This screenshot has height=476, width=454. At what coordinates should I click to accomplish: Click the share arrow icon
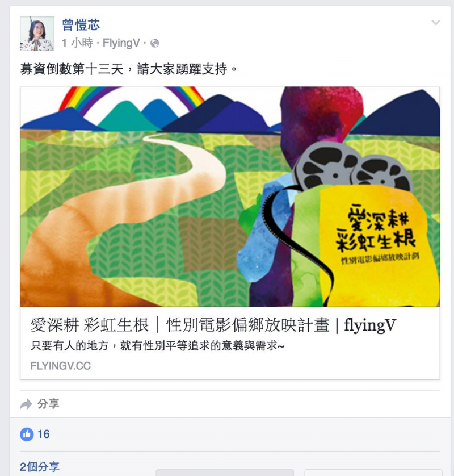(x=26, y=404)
